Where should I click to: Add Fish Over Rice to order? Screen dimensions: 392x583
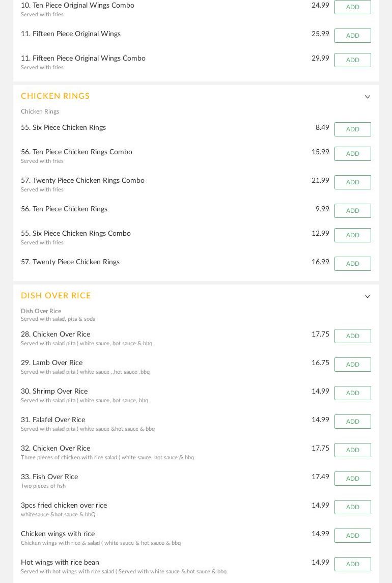coord(352,479)
